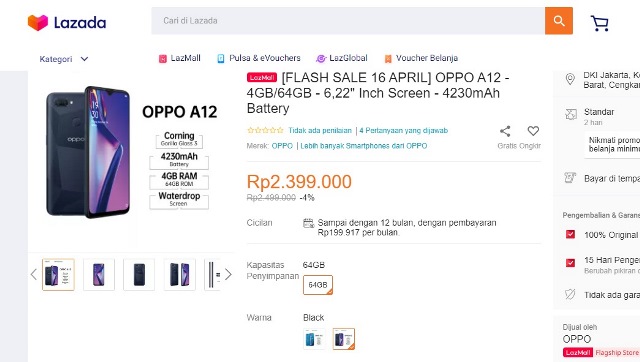Image resolution: width=640 pixels, height=362 pixels.
Task: Toggle the 15 Hari Pengembalian checkmark
Action: coord(570,262)
